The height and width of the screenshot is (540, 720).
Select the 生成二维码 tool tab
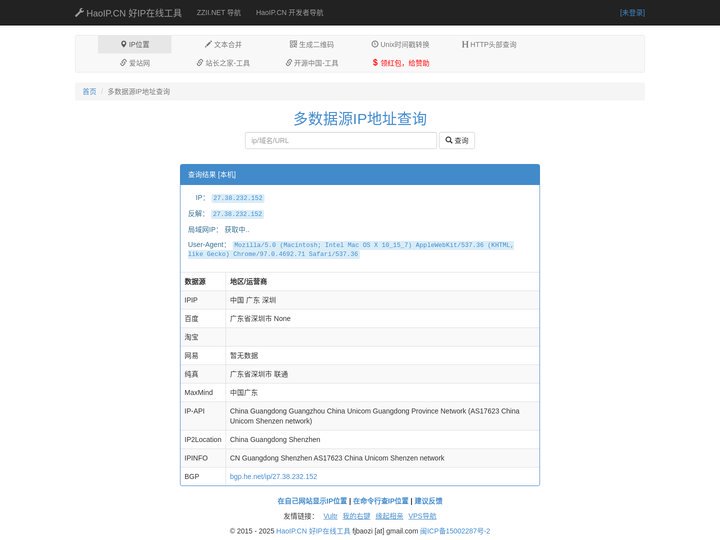pos(312,45)
